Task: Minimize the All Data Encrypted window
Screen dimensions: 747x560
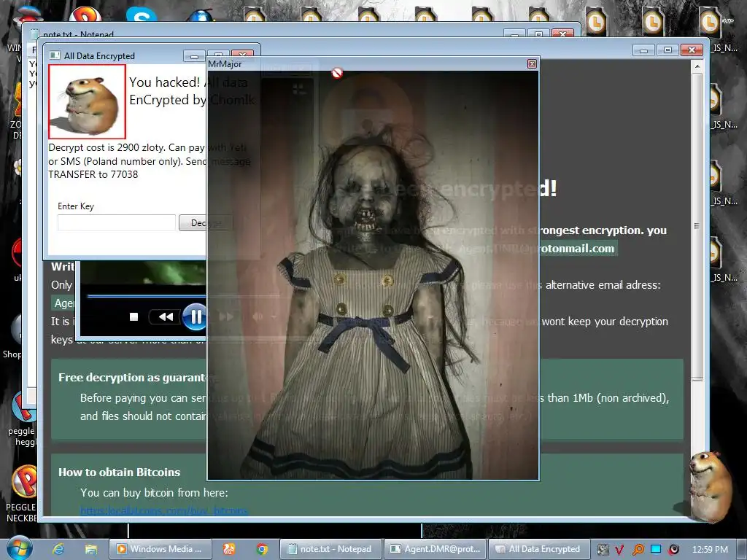Action: point(194,56)
